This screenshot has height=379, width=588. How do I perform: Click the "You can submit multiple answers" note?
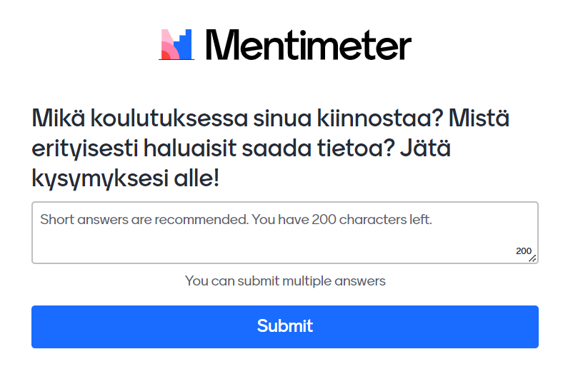[x=285, y=281]
